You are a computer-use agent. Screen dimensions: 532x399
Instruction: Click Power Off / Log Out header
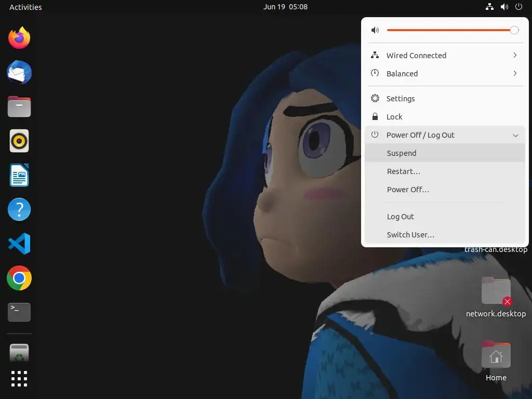tap(445, 135)
